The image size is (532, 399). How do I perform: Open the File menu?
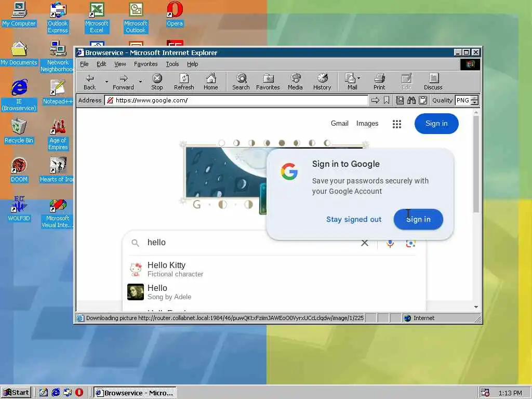84,64
